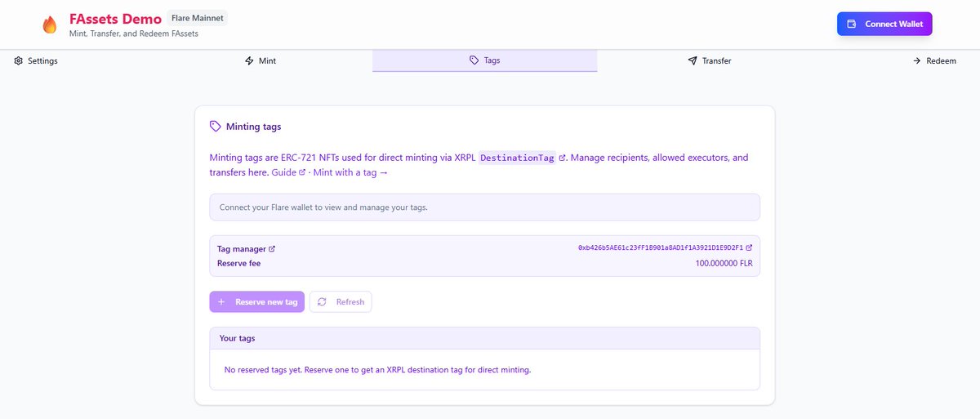
Task: Click the 'No reserved tags yet' message
Action: coord(377,370)
